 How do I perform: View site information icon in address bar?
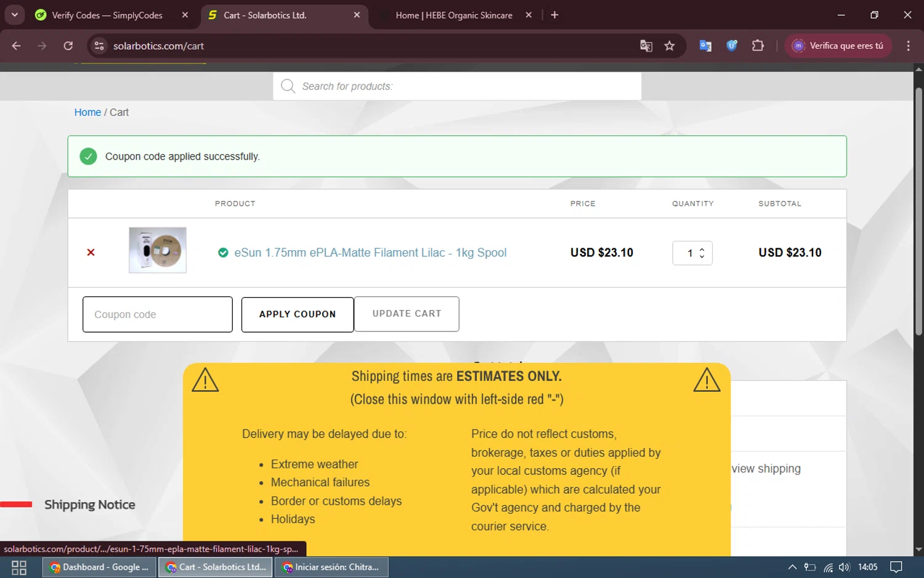click(99, 46)
